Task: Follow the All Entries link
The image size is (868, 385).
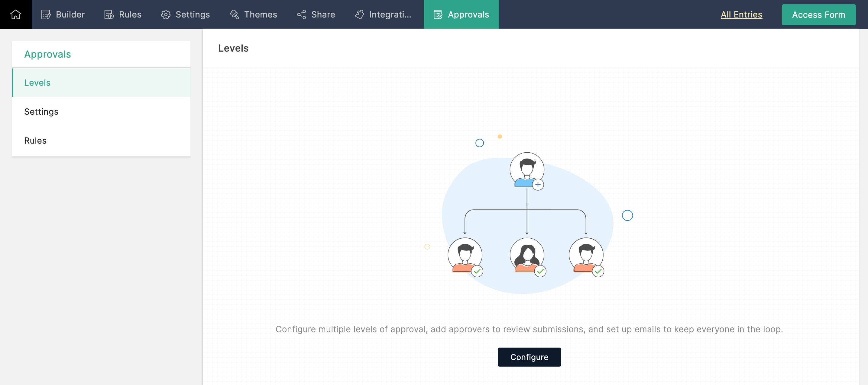Action: point(741,14)
